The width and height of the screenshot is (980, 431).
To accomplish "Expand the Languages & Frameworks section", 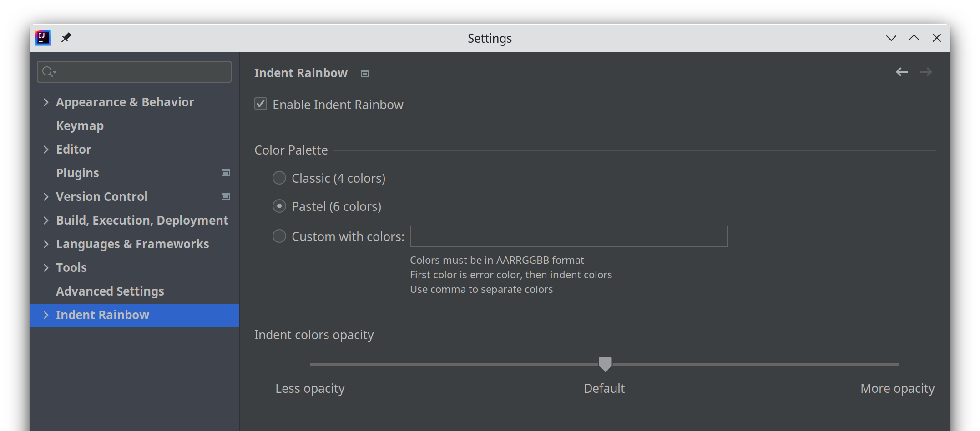I will [x=45, y=244].
